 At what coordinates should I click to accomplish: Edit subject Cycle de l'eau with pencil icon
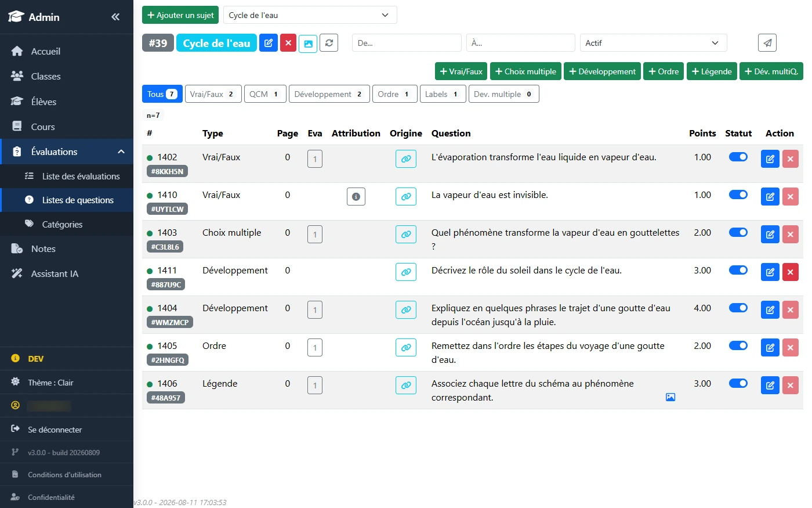(x=269, y=43)
